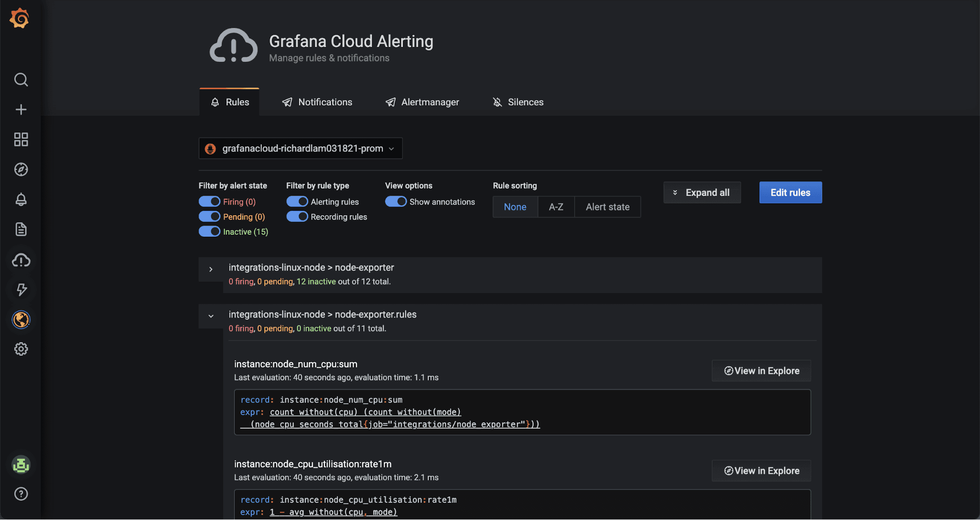Click the Edit rules button
The image size is (980, 520).
[790, 192]
